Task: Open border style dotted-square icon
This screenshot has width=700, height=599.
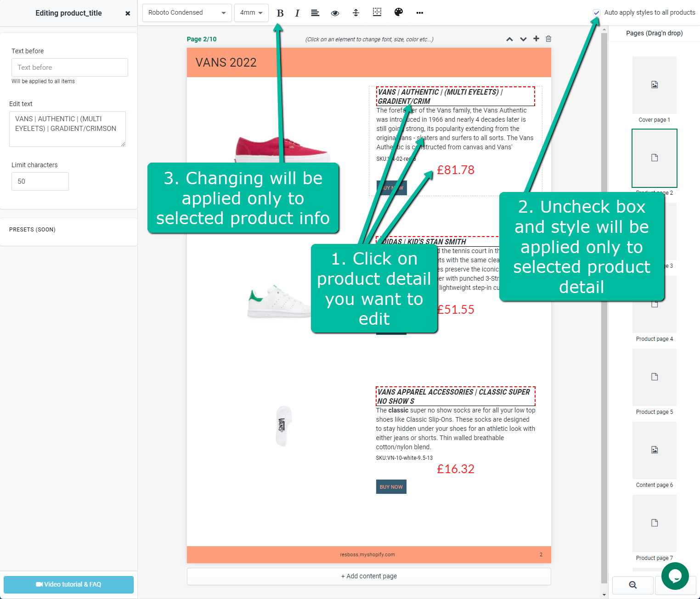Action: point(377,12)
